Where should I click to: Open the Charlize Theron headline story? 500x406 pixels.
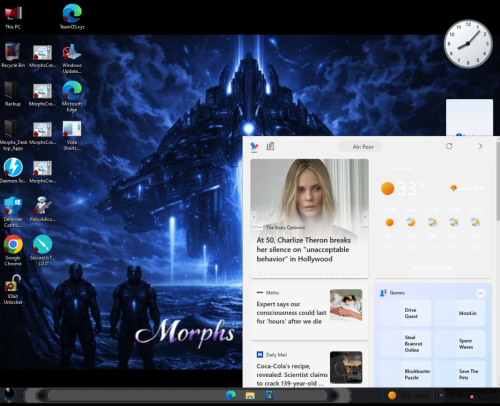click(x=303, y=249)
